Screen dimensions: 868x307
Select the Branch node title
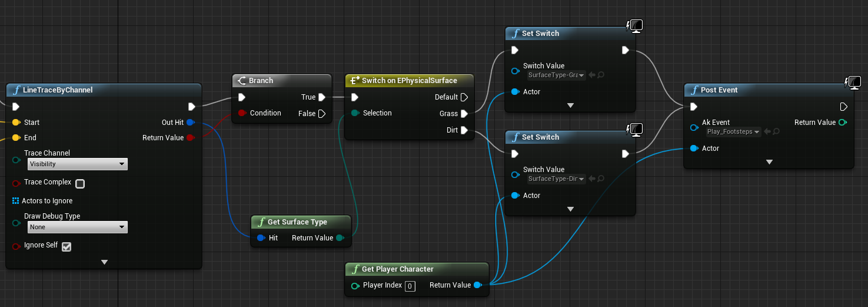[261, 81]
